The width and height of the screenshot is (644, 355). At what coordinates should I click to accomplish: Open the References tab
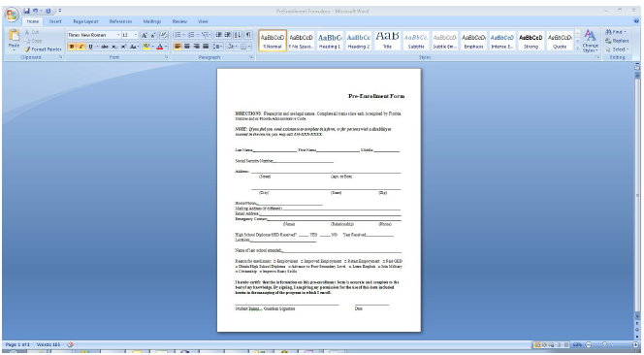point(120,21)
